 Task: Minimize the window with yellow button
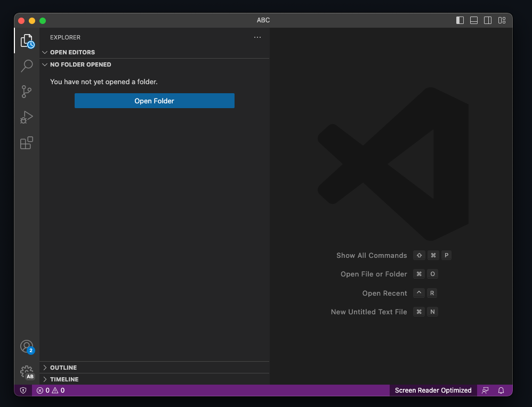click(x=32, y=21)
